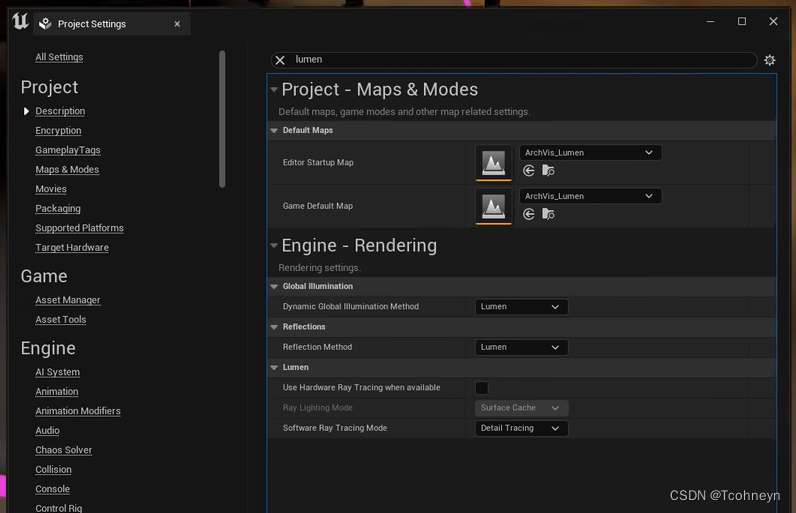Click the Editor Startup Map label
Image resolution: width=796 pixels, height=513 pixels.
[318, 163]
